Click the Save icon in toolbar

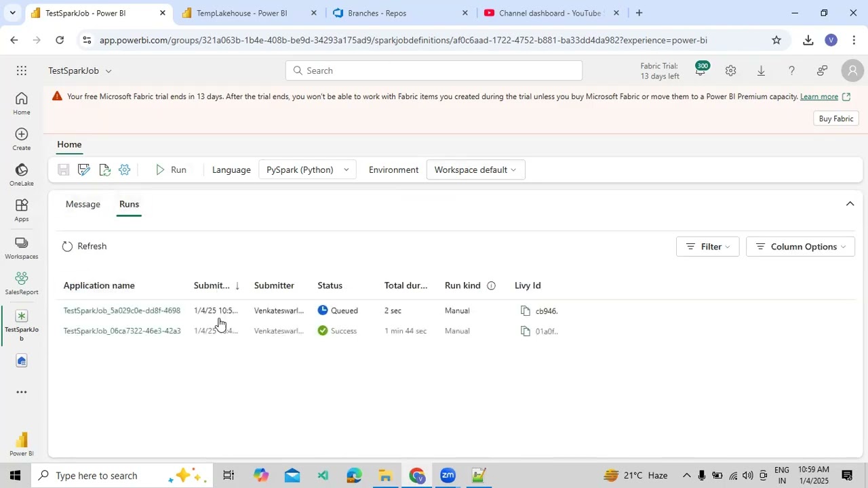(x=63, y=170)
